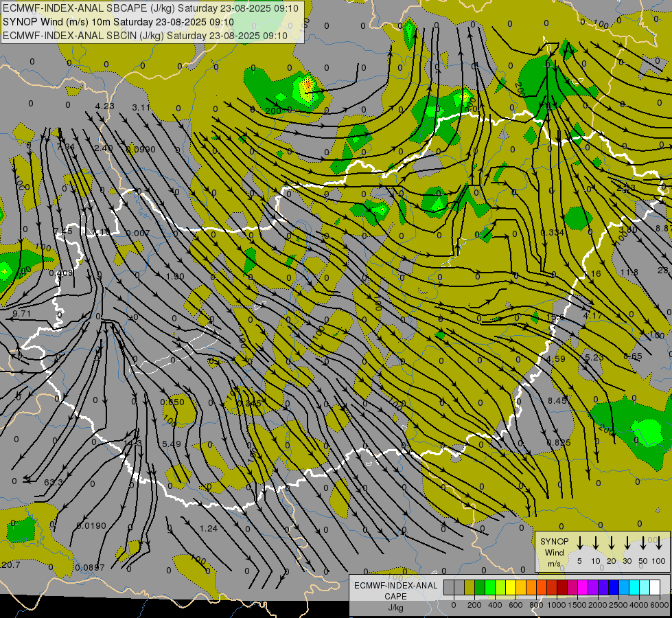Screen dimensions: 672x618
Task: Click the map value 3.11
Action: pyautogui.click(x=141, y=108)
